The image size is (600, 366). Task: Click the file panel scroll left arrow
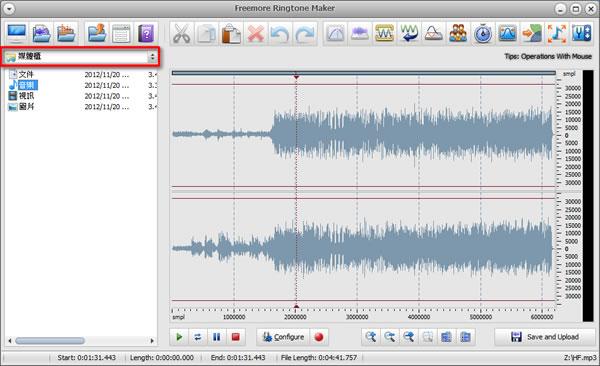[x=10, y=341]
